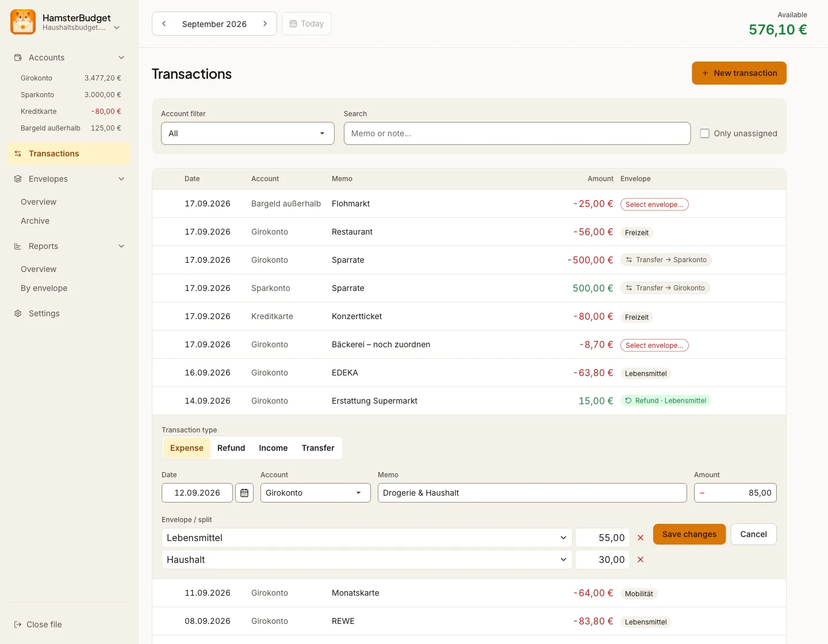Click the Reports chart icon
828x644 pixels.
pyautogui.click(x=18, y=246)
